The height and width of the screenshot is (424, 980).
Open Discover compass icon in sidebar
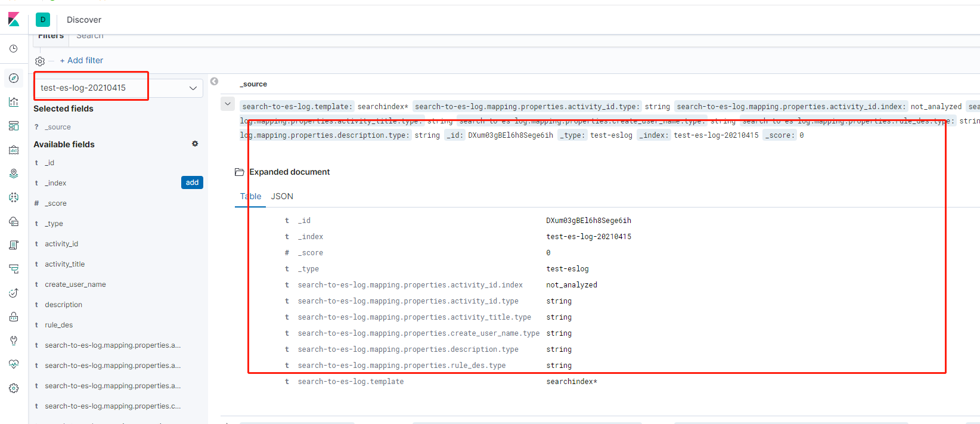[x=14, y=78]
